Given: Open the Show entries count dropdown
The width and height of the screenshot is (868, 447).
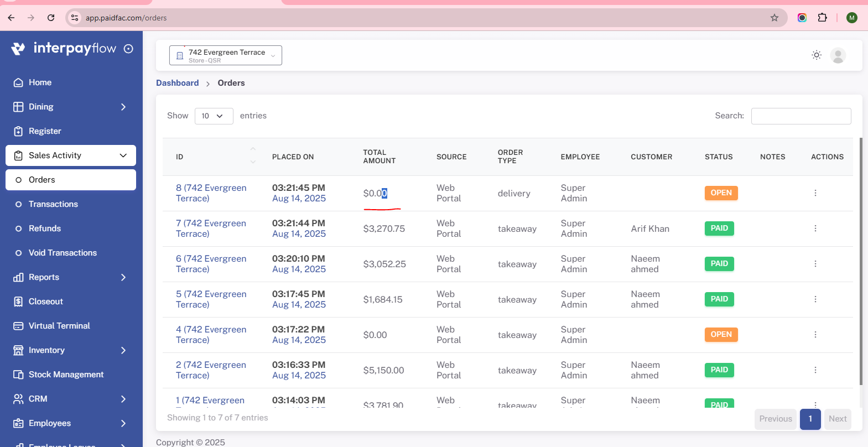Looking at the screenshot, I should (x=214, y=116).
